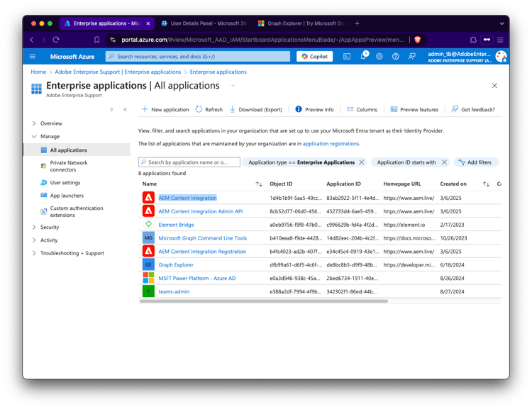
Task: Open the Azure portal hamburger menu
Action: 33,56
